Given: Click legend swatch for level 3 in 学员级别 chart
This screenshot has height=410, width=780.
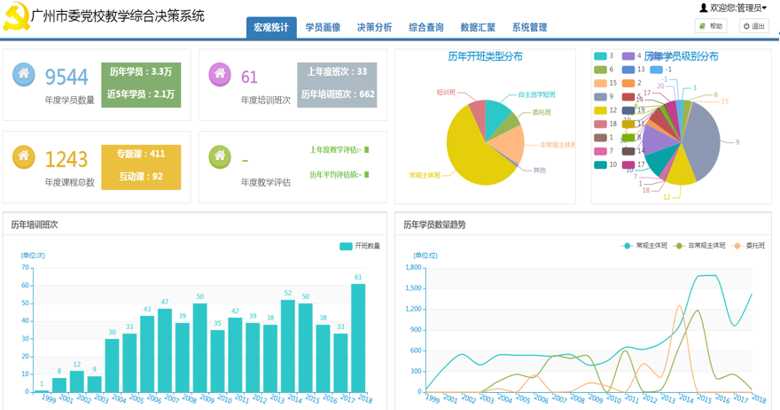Looking at the screenshot, I should point(601,57).
